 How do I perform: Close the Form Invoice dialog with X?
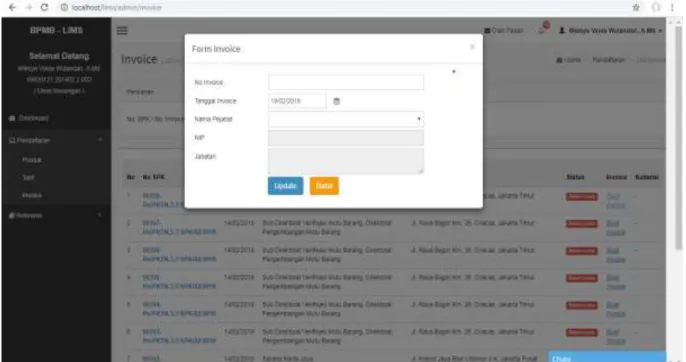click(472, 47)
